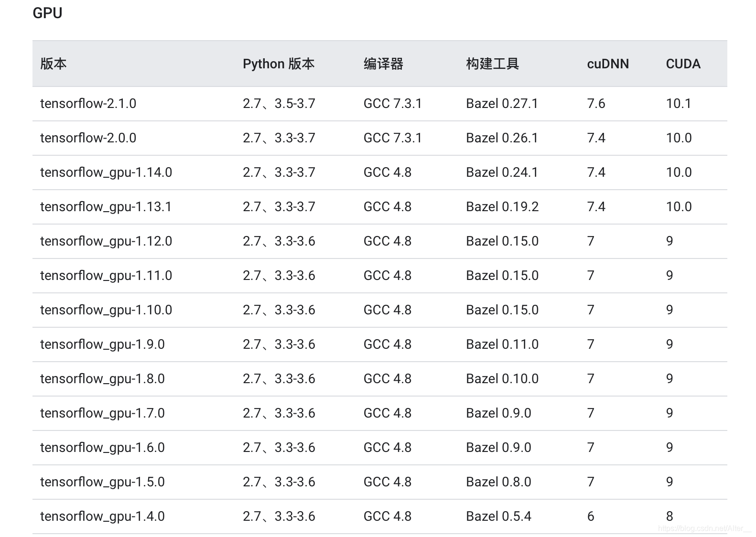Click CUDA 10.1 cell
The image size is (756, 537).
pos(679,104)
